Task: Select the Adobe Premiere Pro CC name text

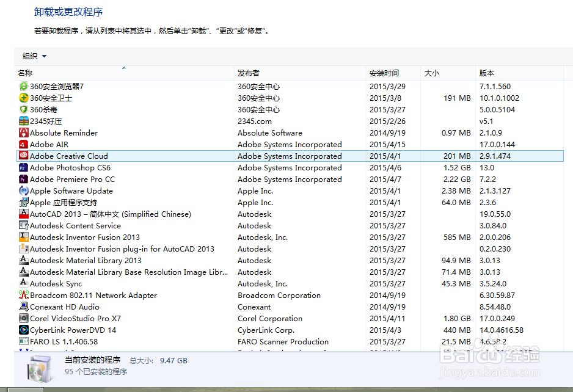Action: click(x=72, y=180)
